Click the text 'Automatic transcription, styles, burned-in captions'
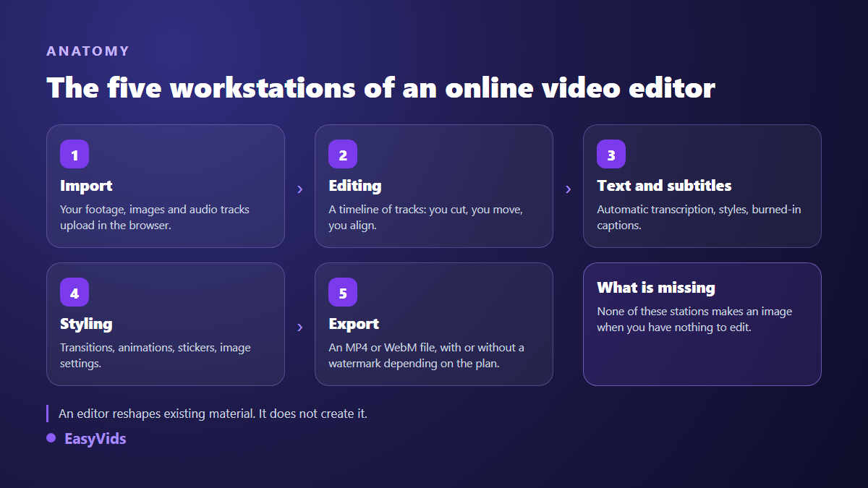Image resolution: width=868 pixels, height=488 pixels. pyautogui.click(x=699, y=217)
